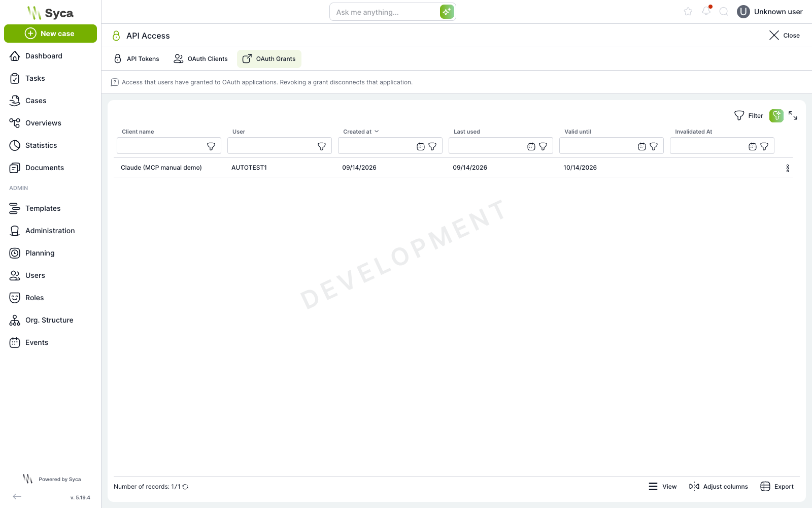
Task: Open the notifications bell icon
Action: pos(706,11)
